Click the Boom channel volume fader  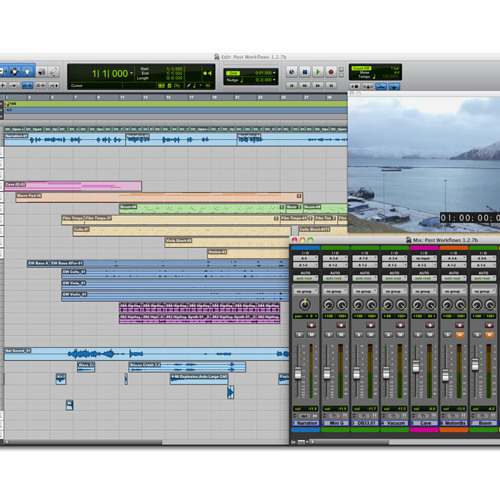coord(475,364)
